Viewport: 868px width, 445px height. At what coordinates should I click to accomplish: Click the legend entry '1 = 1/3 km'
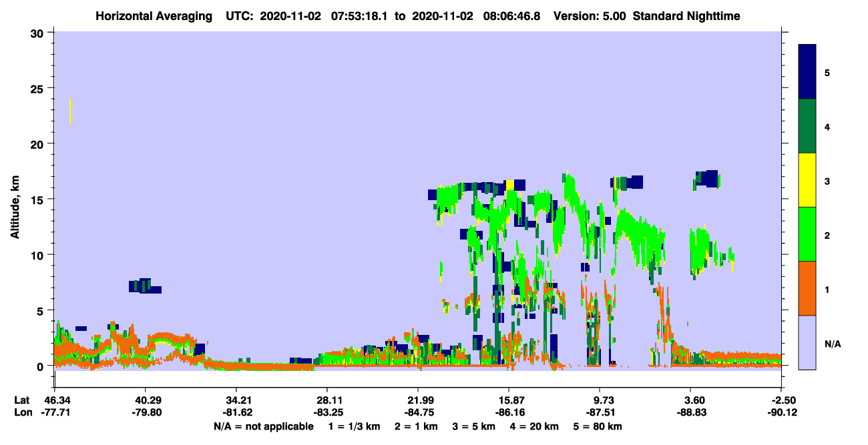coord(356,426)
